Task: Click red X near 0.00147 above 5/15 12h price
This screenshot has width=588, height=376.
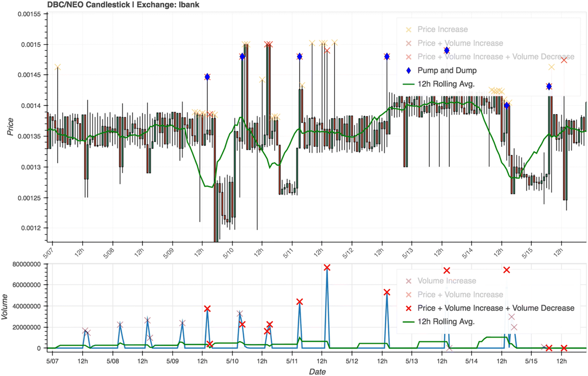Action: tap(564, 60)
